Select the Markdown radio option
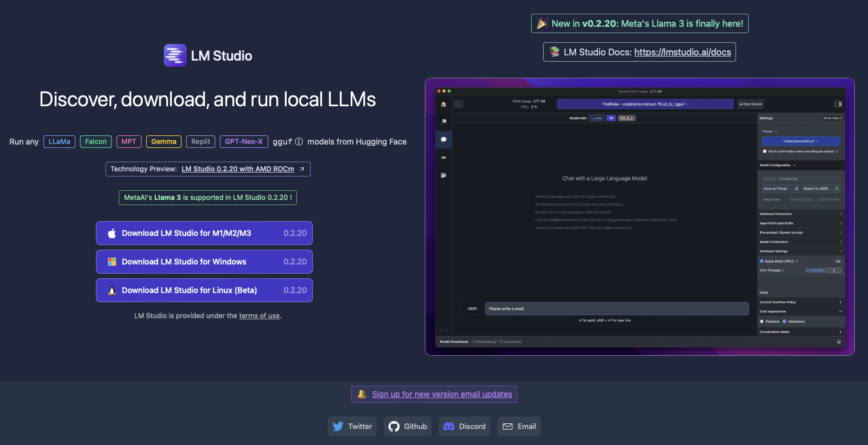This screenshot has height=445, width=868. click(785, 322)
